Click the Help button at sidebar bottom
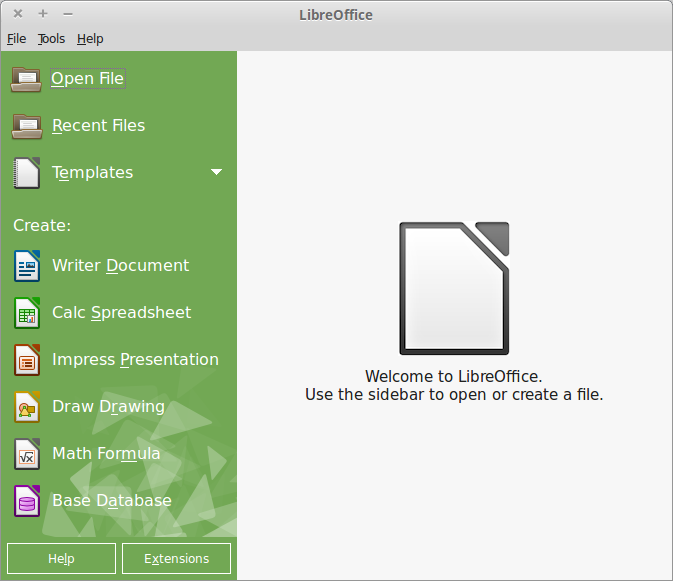This screenshot has height=581, width=673. [x=61, y=559]
